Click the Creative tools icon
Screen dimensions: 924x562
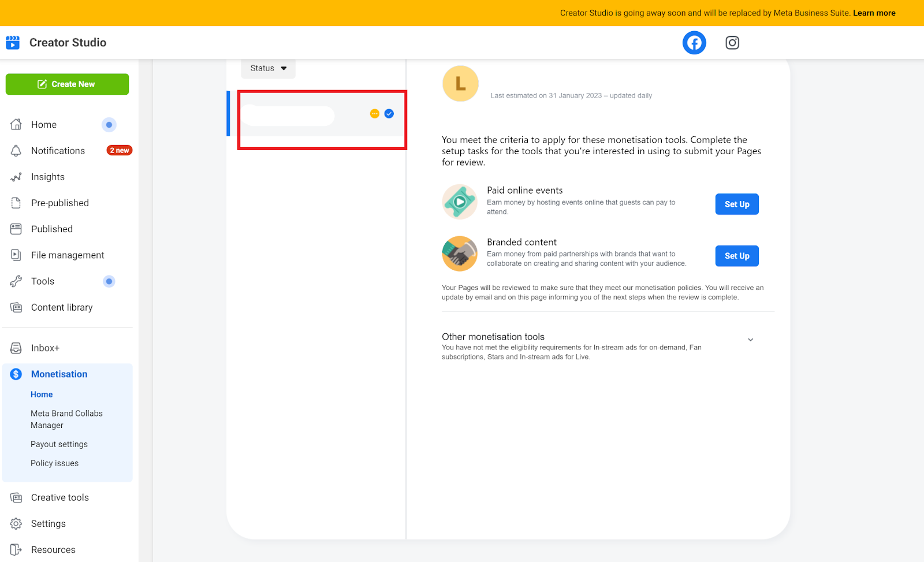[x=16, y=497]
